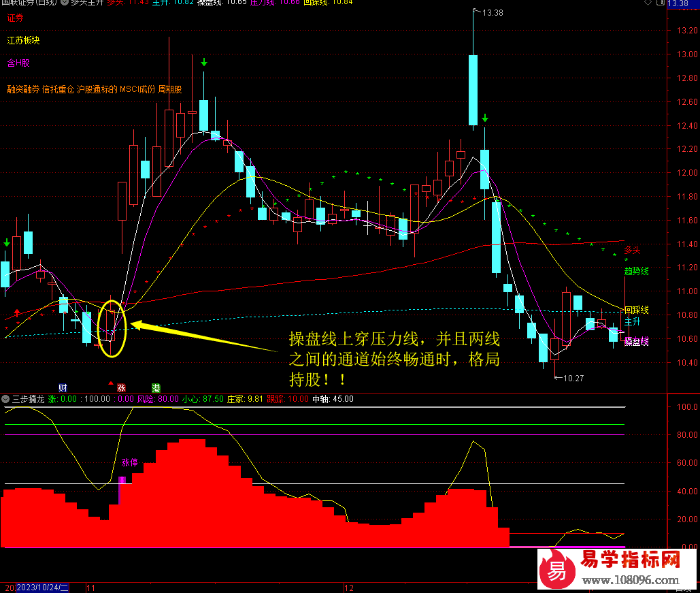700x593 pixels.
Task: Open dropdown circle before 多头主升 indicator
Action: pyautogui.click(x=65, y=2)
